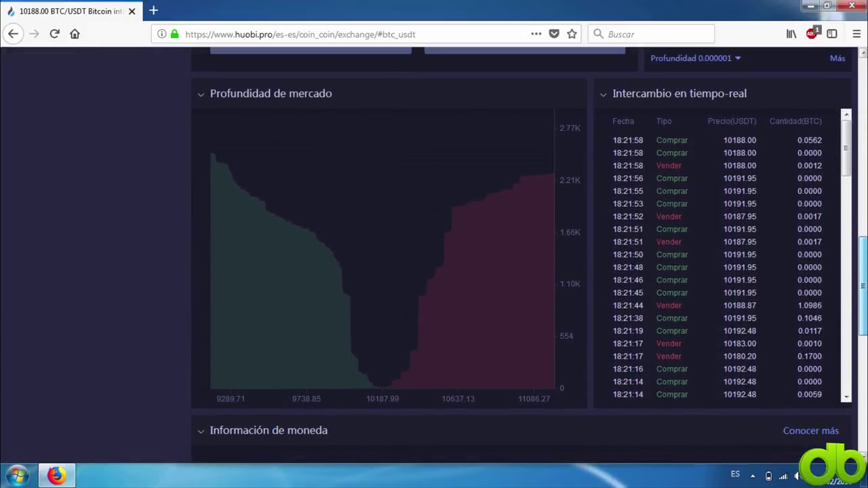Click the page vertical scrollbar thumb

(864, 285)
